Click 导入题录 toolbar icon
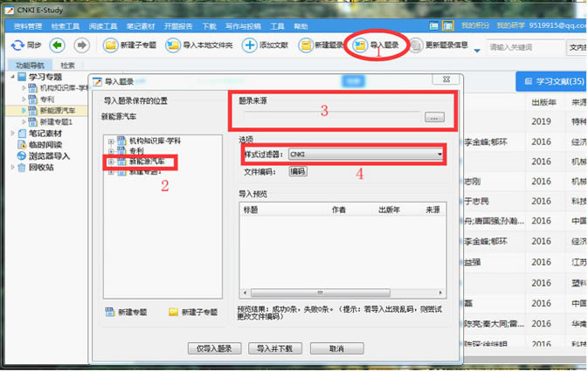Viewport: 588px width, 372px height. tap(360, 45)
